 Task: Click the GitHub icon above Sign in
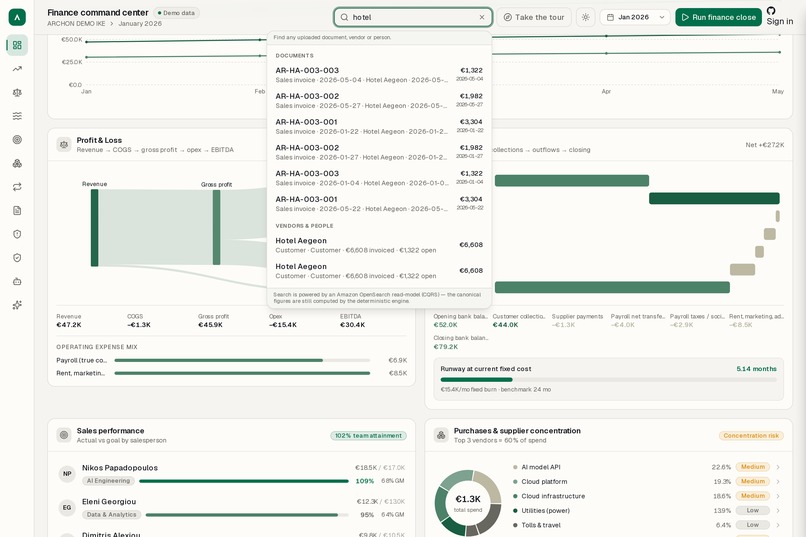point(771,10)
